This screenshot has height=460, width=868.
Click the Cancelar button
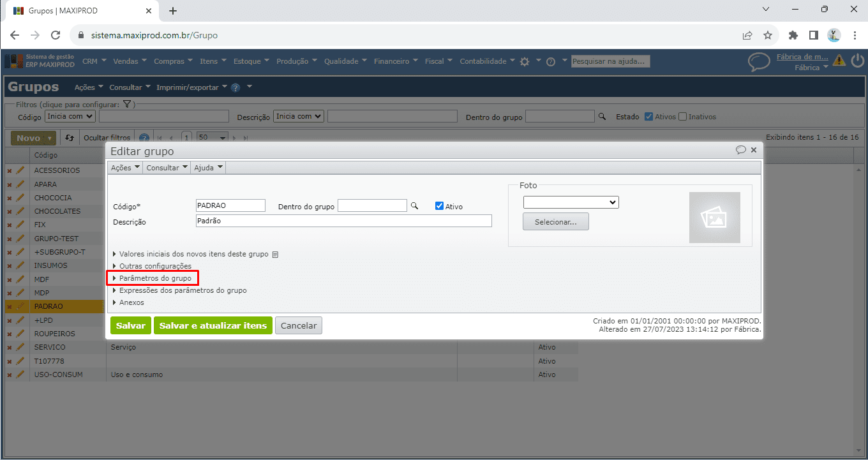(x=299, y=325)
